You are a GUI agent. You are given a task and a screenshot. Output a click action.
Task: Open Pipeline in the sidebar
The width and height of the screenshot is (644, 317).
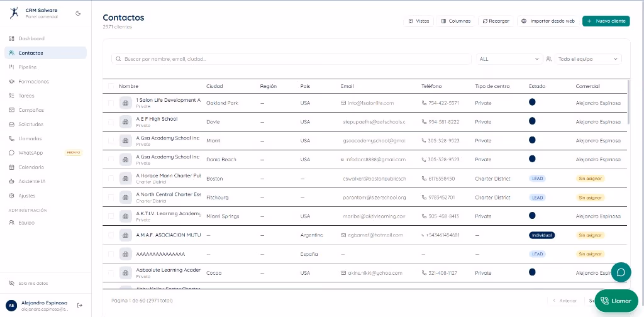click(x=28, y=67)
